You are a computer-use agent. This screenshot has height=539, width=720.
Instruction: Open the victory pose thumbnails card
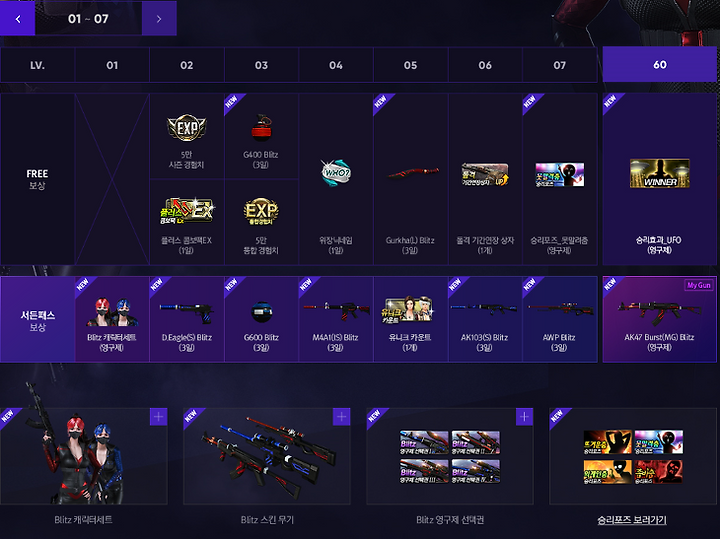633,456
